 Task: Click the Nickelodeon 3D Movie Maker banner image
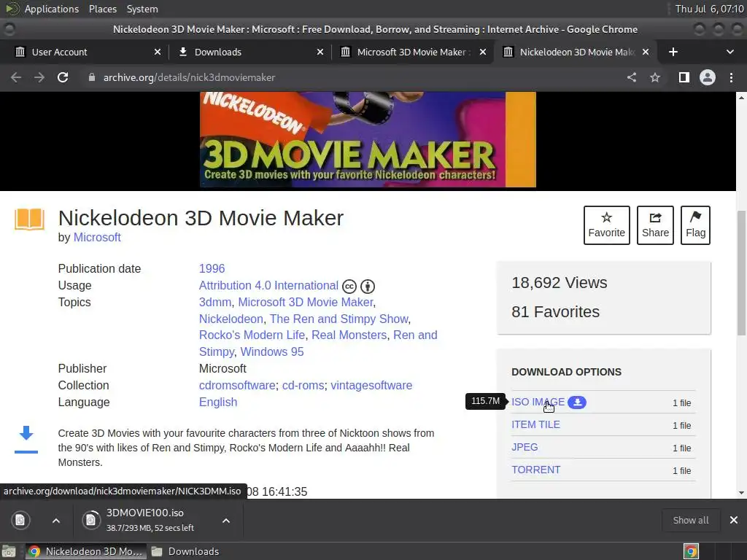[368, 139]
